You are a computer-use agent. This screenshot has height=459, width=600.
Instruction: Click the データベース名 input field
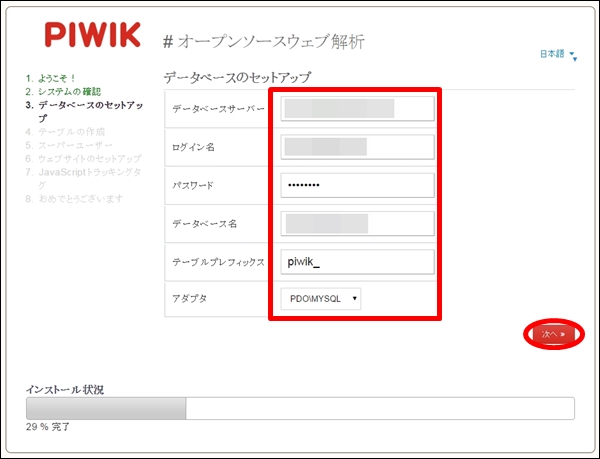click(357, 223)
